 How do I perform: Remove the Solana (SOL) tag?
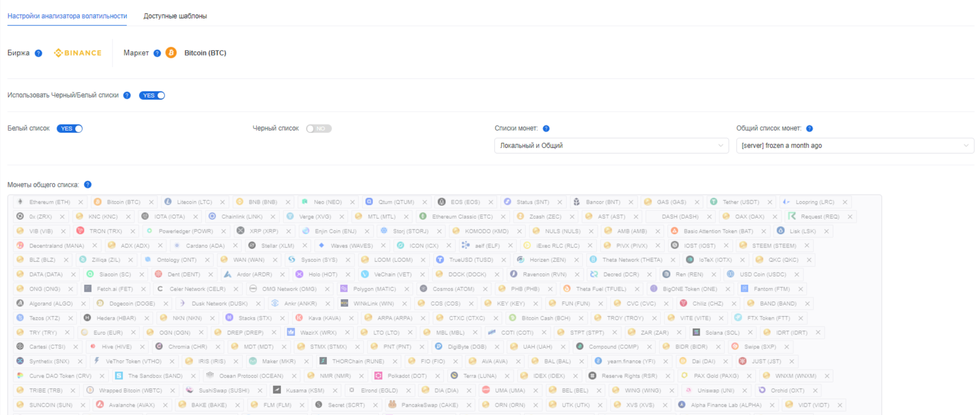pos(750,333)
